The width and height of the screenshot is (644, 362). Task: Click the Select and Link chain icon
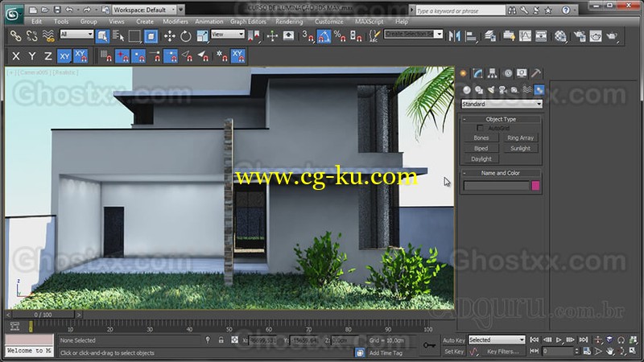click(x=15, y=36)
